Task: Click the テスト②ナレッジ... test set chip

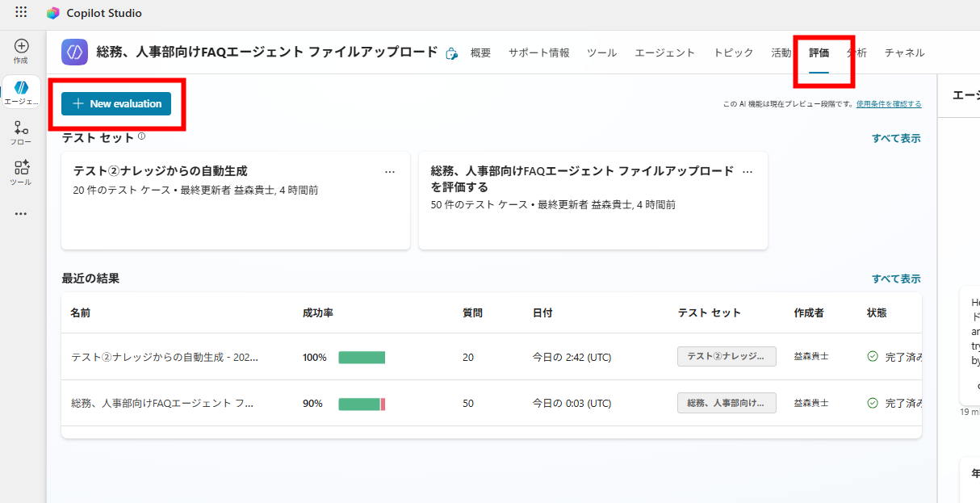Action: [x=726, y=356]
